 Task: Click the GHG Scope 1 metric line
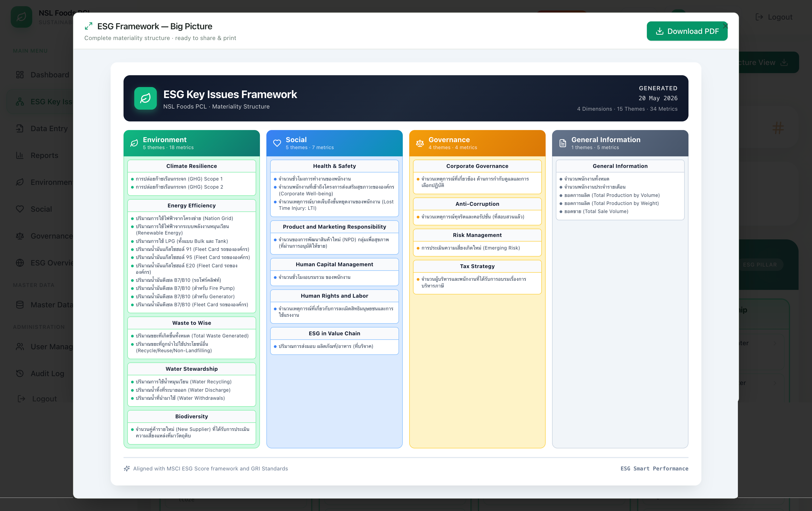[x=179, y=179]
